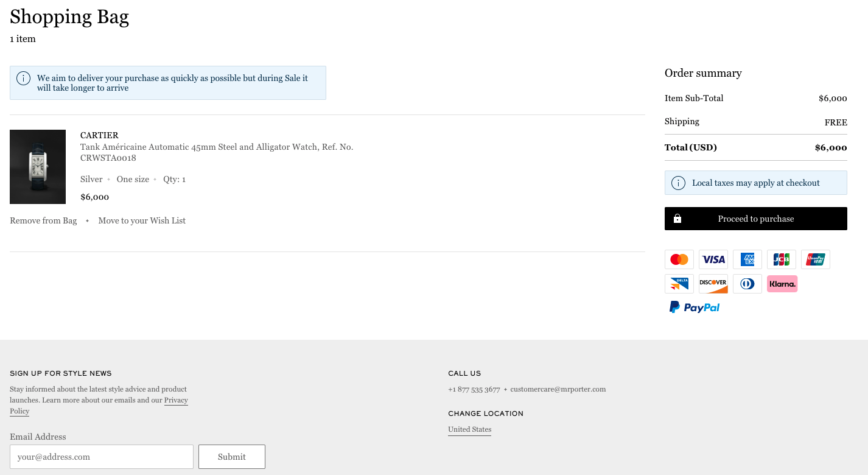Click the Order summary heading
Screen dimensions: 868x475
click(x=703, y=73)
